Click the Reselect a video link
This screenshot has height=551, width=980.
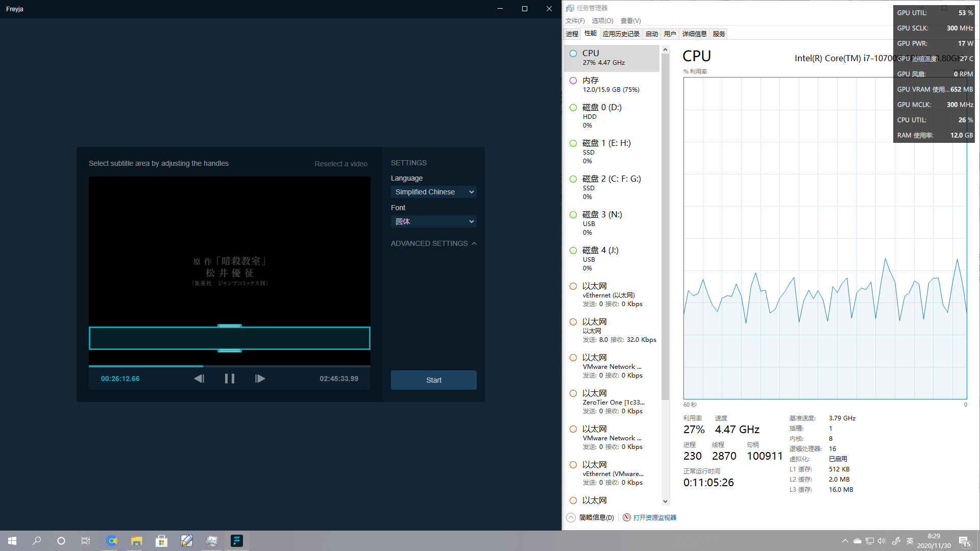pos(341,164)
